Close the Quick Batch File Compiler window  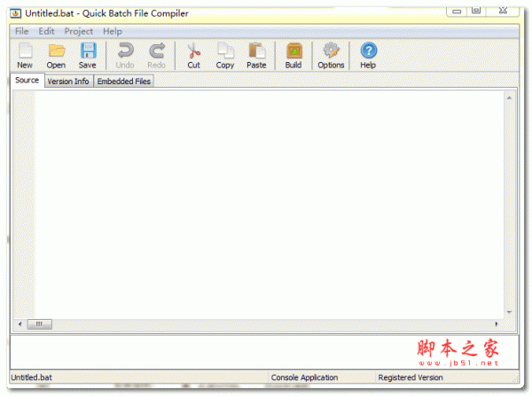tap(503, 11)
